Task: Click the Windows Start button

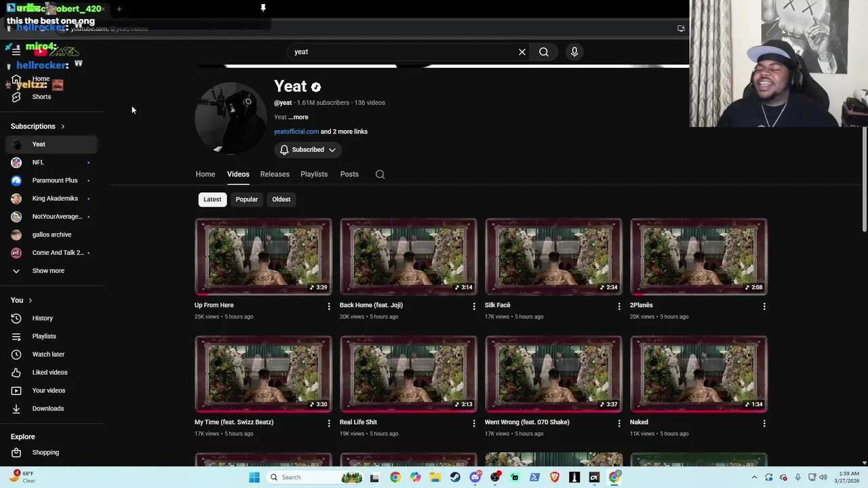Action: coord(254,477)
